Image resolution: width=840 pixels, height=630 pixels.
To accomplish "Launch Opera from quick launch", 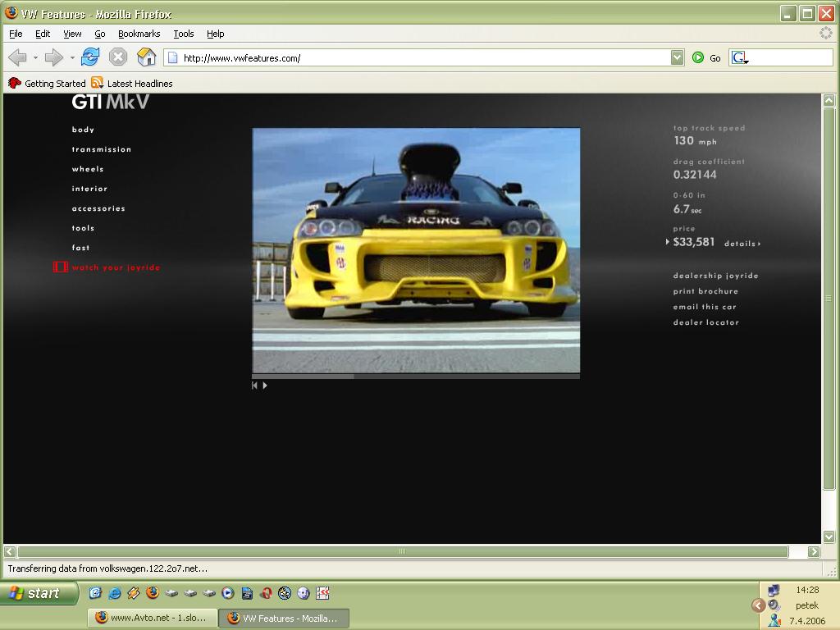I will pos(266,593).
